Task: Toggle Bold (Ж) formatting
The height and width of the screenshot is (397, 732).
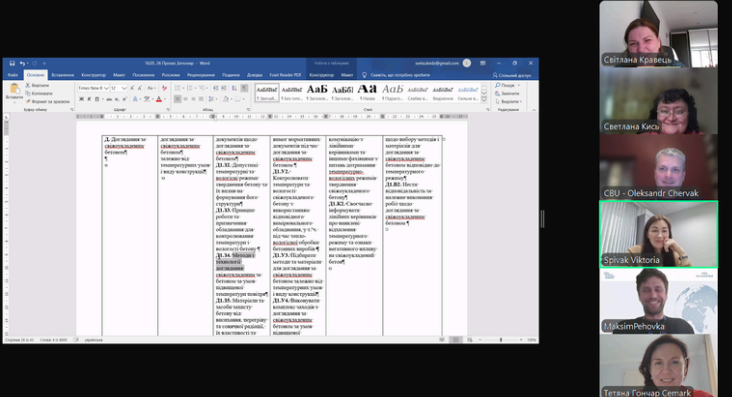Action: click(81, 99)
